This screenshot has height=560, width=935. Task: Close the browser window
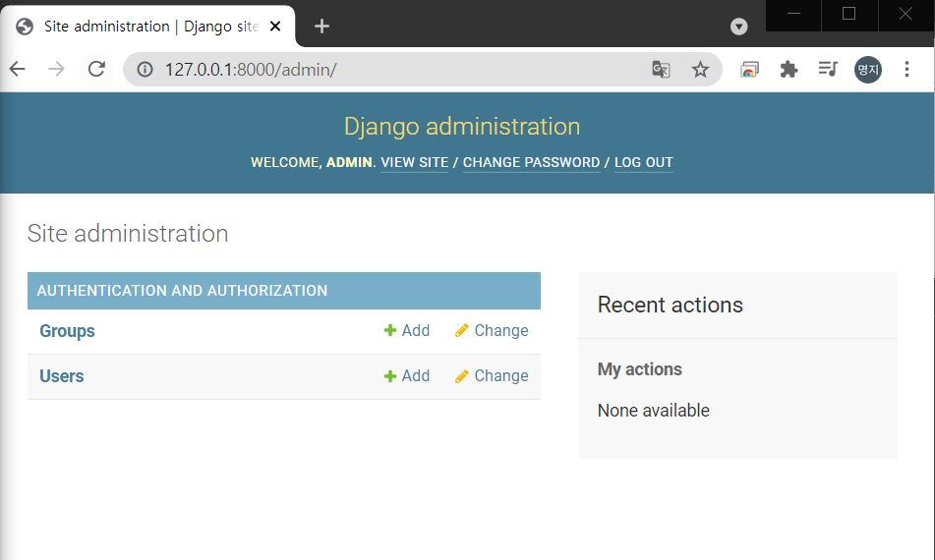pos(906,14)
